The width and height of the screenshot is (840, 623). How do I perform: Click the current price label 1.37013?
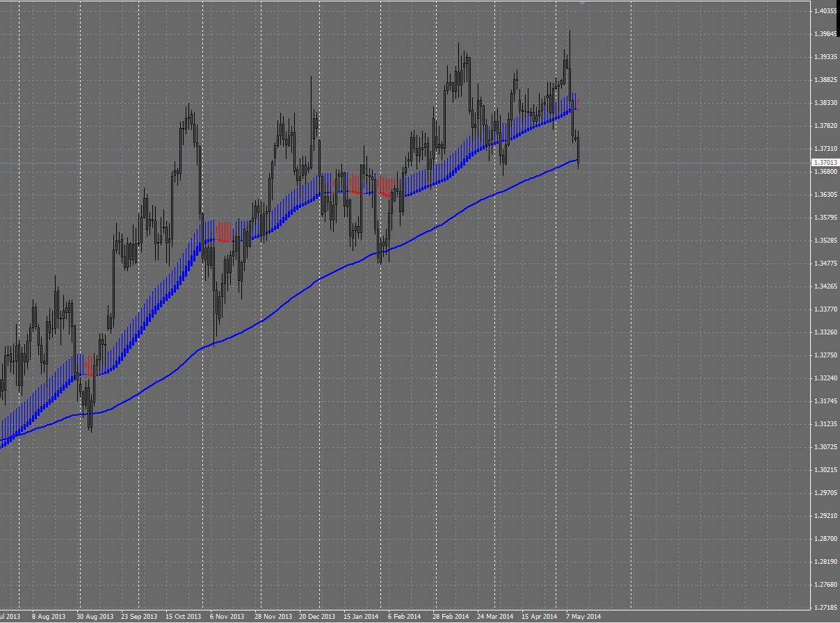click(825, 163)
